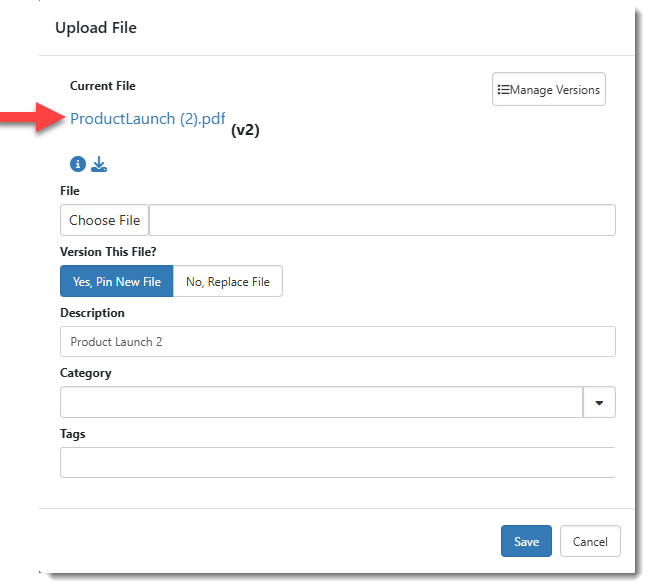Click the (v2) version label
650x588 pixels.
coord(245,130)
